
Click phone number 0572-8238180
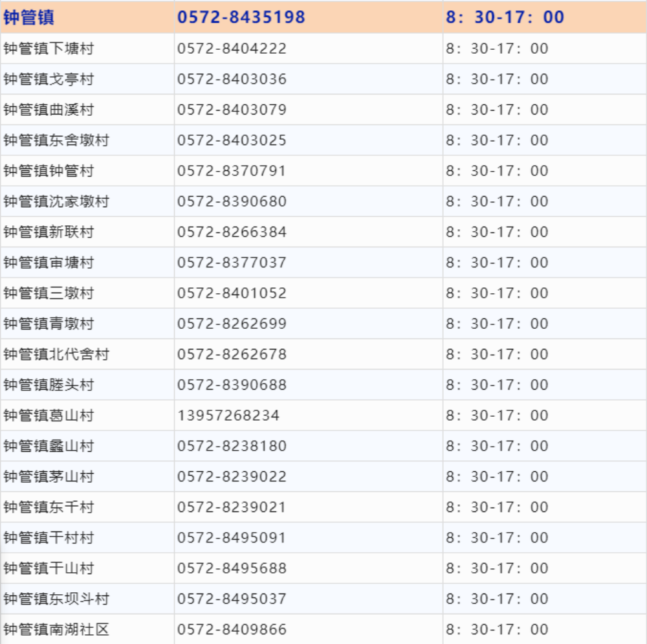click(232, 446)
